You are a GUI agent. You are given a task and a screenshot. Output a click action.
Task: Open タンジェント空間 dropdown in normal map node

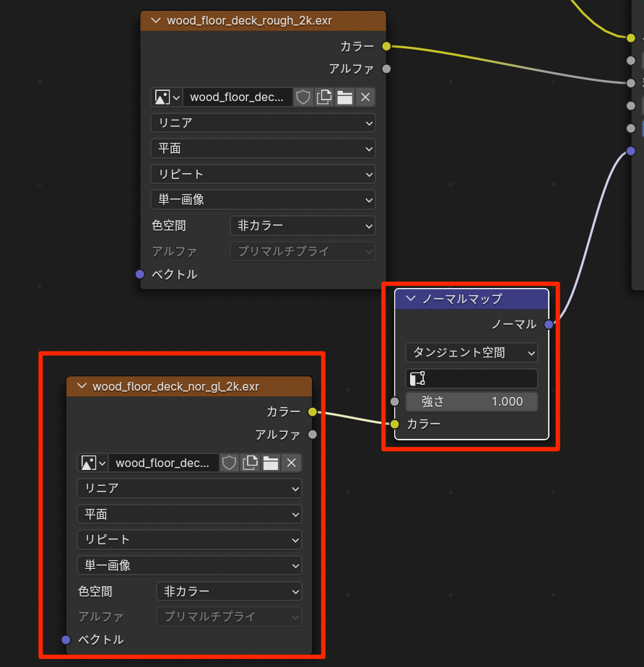pos(471,352)
